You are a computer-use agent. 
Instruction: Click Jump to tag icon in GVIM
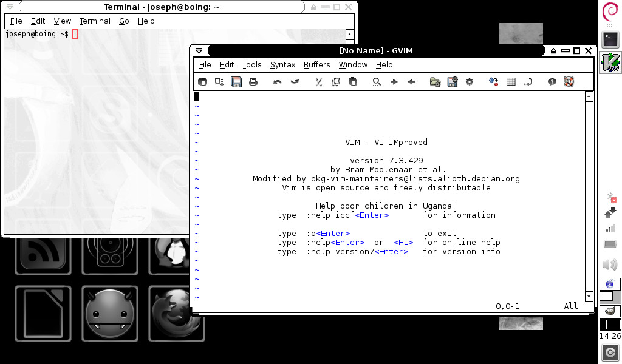click(528, 82)
